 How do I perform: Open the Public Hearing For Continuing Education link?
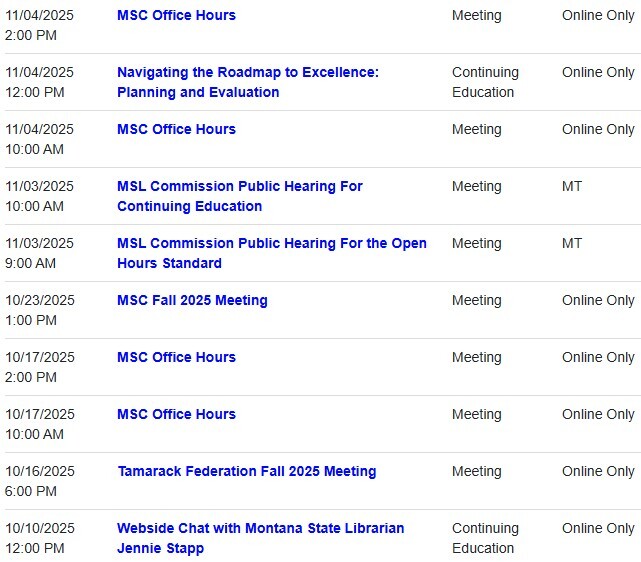(239, 187)
